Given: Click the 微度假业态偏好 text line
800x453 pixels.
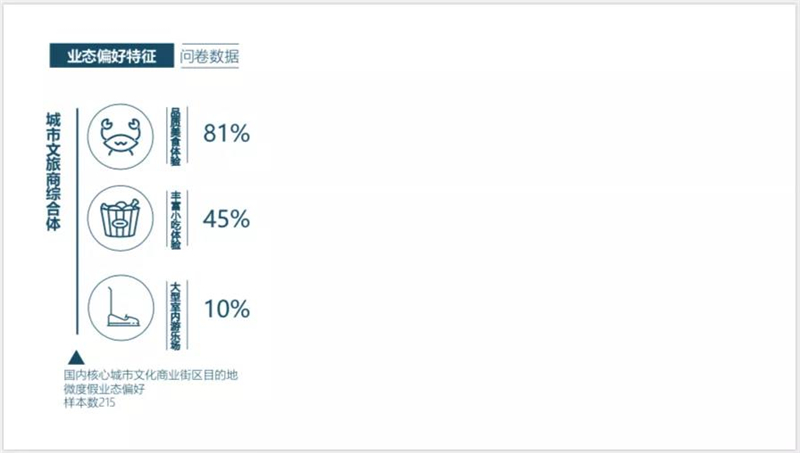Looking at the screenshot, I should pos(104,389).
